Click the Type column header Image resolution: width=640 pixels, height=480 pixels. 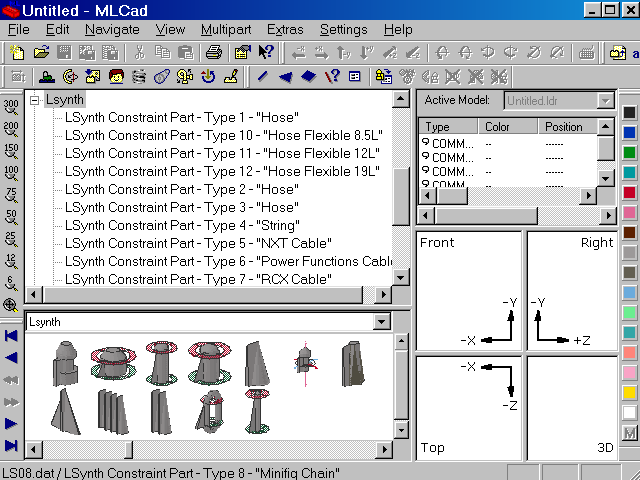(449, 127)
